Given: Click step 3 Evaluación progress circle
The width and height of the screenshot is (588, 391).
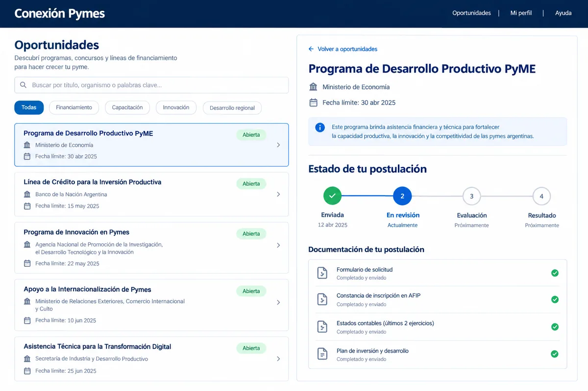Looking at the screenshot, I should pyautogui.click(x=472, y=196).
